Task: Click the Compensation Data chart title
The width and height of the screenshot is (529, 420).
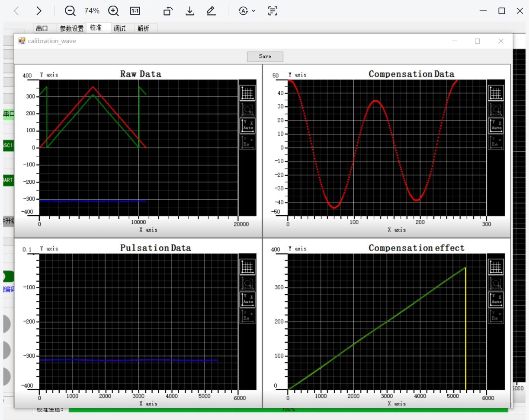Action: (x=411, y=74)
